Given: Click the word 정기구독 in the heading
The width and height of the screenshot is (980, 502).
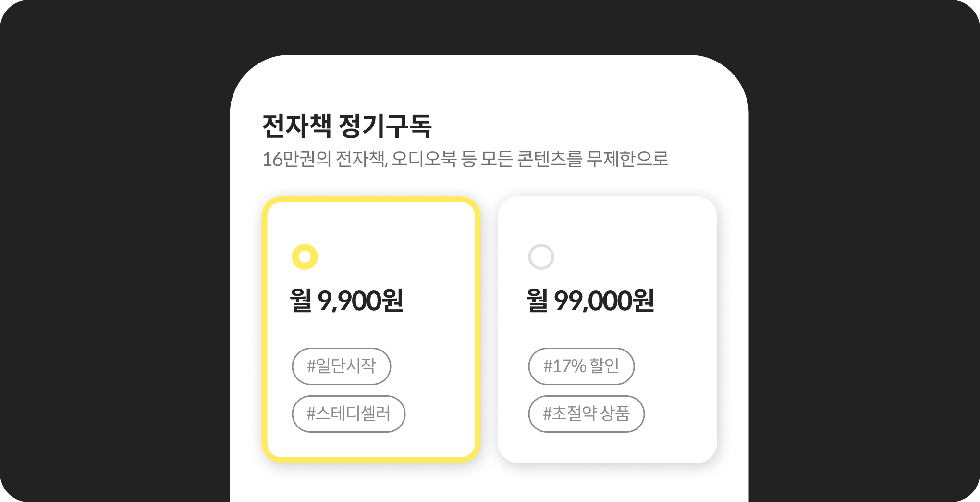Looking at the screenshot, I should click(x=385, y=126).
